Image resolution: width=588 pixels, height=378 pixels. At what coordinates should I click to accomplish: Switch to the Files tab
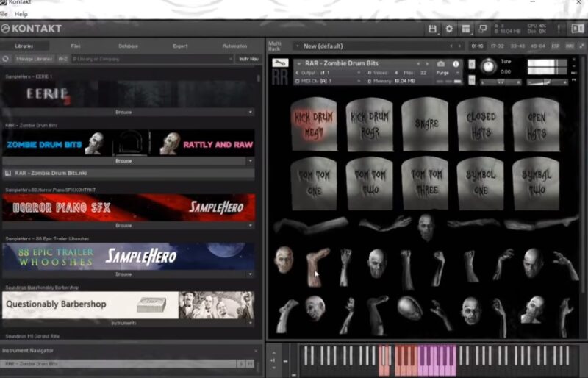(x=76, y=46)
